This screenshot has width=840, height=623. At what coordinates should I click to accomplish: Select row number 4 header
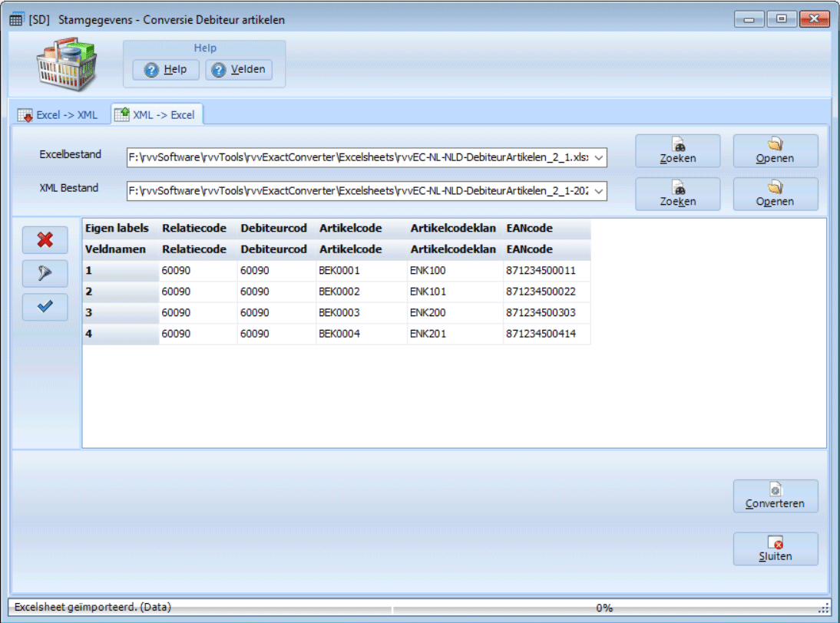tap(121, 334)
